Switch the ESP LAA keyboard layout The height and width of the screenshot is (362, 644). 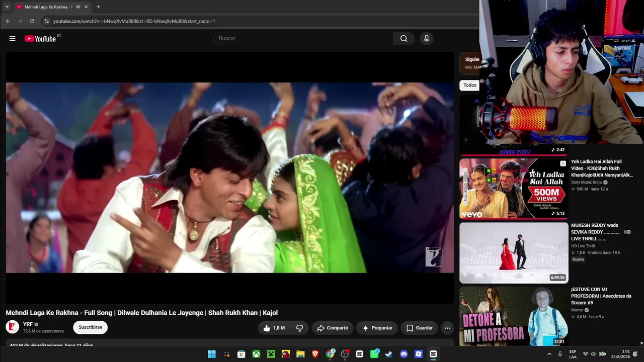tap(573, 354)
